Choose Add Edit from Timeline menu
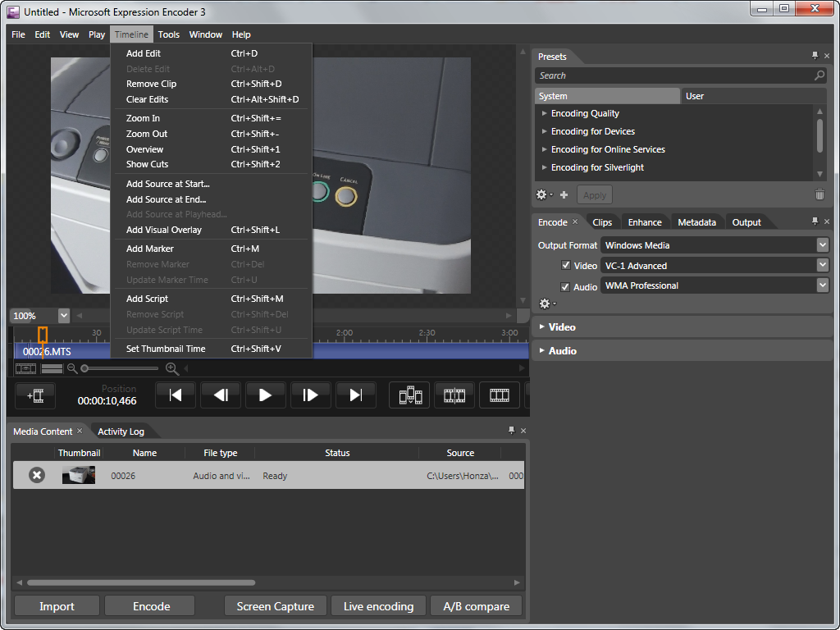 (x=211, y=53)
